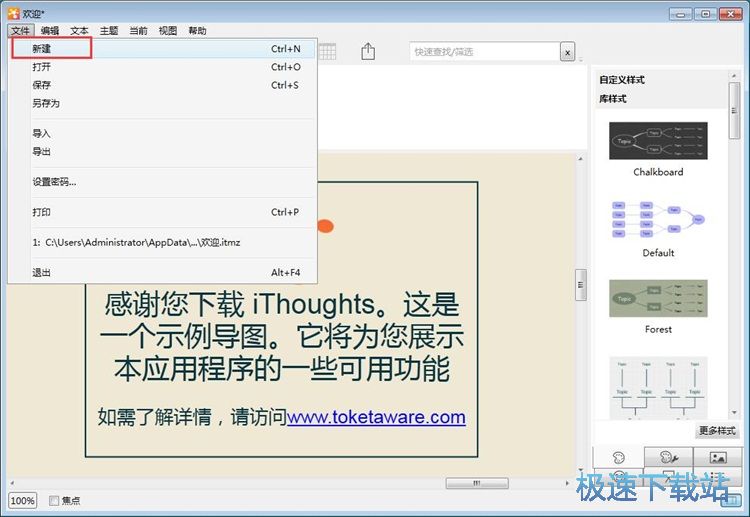Image resolution: width=750 pixels, height=517 pixels.
Task: Clear the quick search filter with x
Action: pos(567,52)
